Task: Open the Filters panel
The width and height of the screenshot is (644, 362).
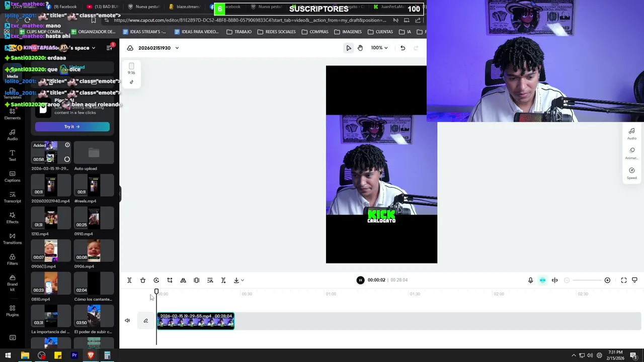Action: [x=12, y=259]
